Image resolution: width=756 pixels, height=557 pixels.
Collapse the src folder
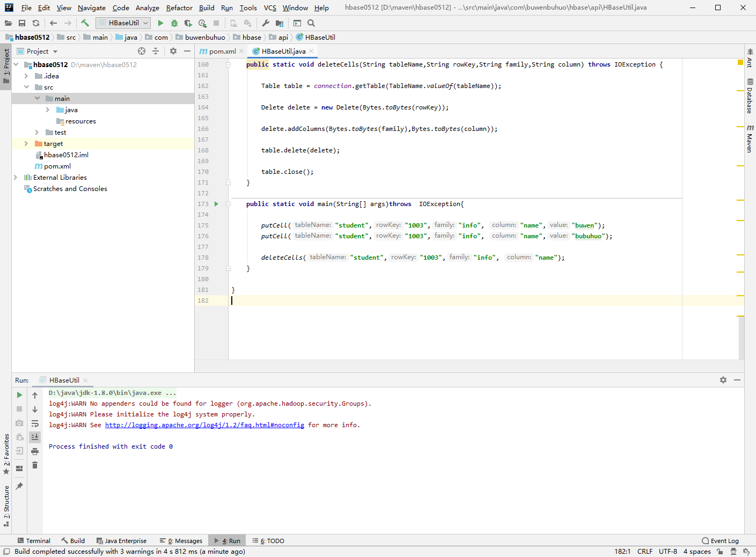[x=26, y=87]
